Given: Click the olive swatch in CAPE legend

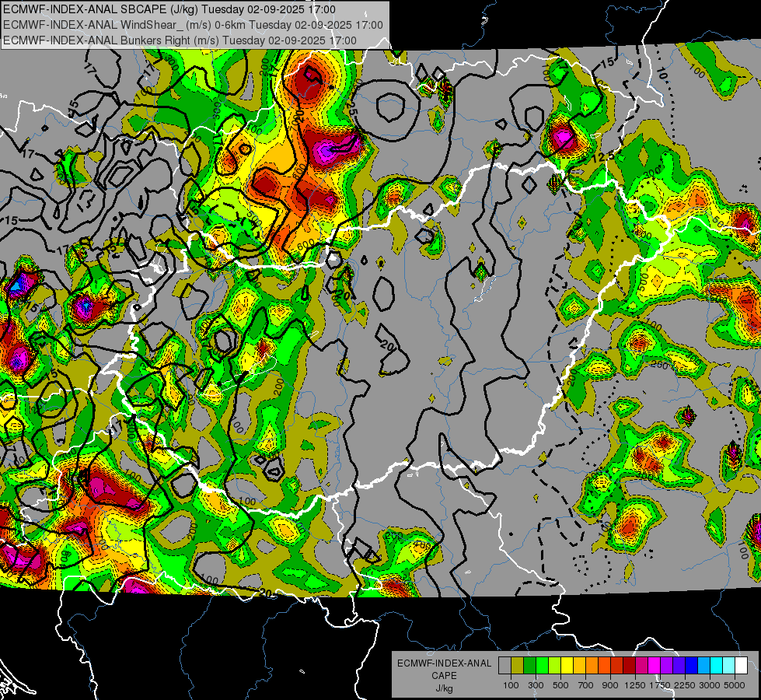Looking at the screenshot, I should click(517, 665).
